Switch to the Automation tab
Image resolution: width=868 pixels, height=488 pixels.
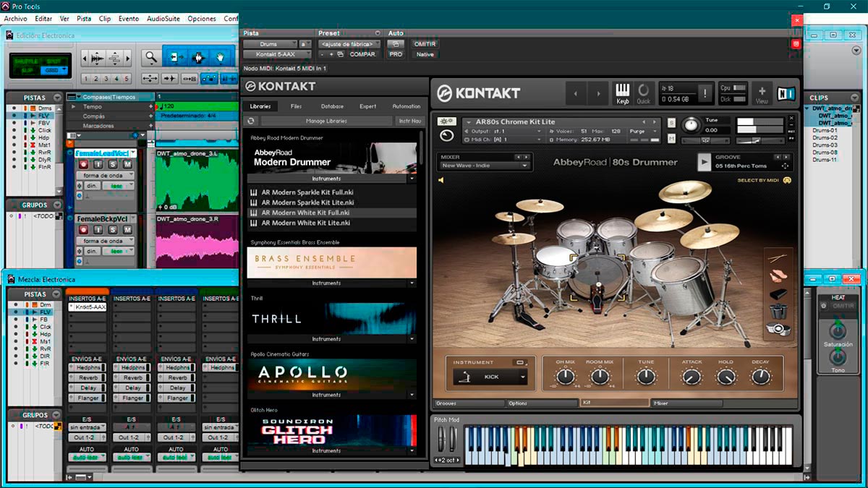coord(406,106)
